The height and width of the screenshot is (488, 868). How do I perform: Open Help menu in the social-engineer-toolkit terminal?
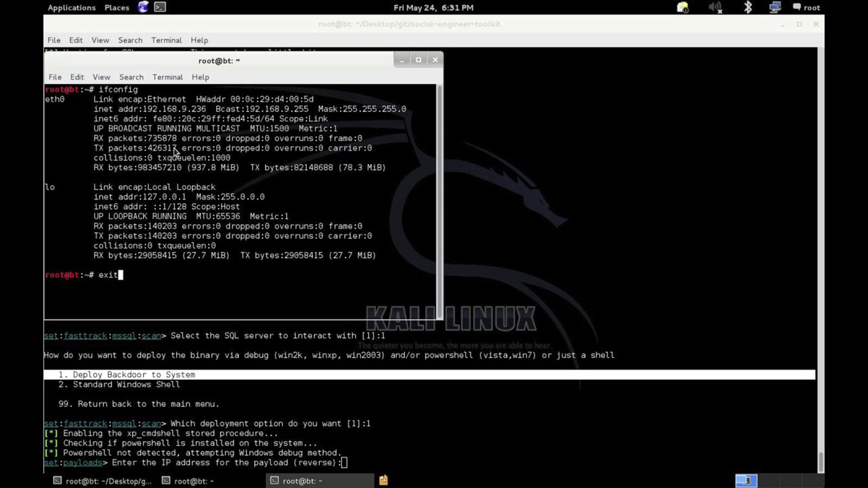[199, 40]
